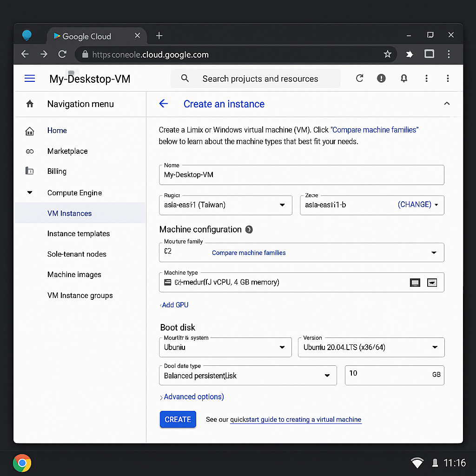The width and height of the screenshot is (476, 476).
Task: Open the kebab menu beside the notification bell
Action: pos(427,78)
